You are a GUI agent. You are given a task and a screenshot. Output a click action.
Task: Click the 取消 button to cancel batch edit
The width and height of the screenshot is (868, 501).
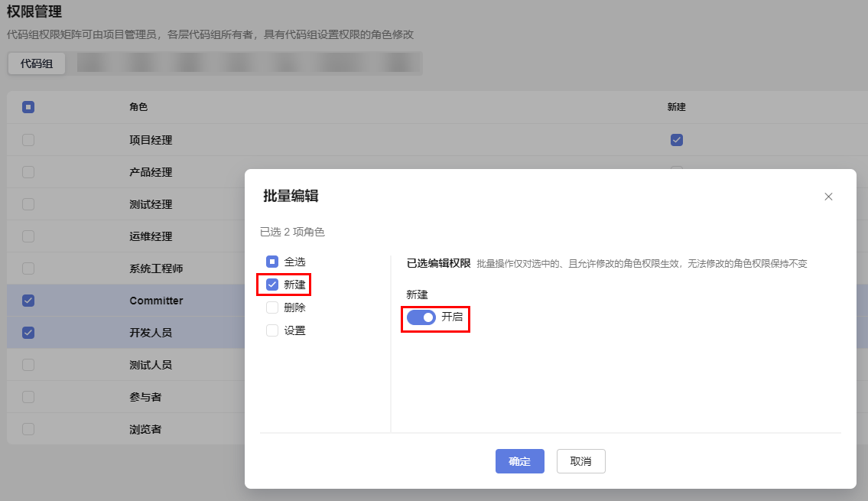581,461
